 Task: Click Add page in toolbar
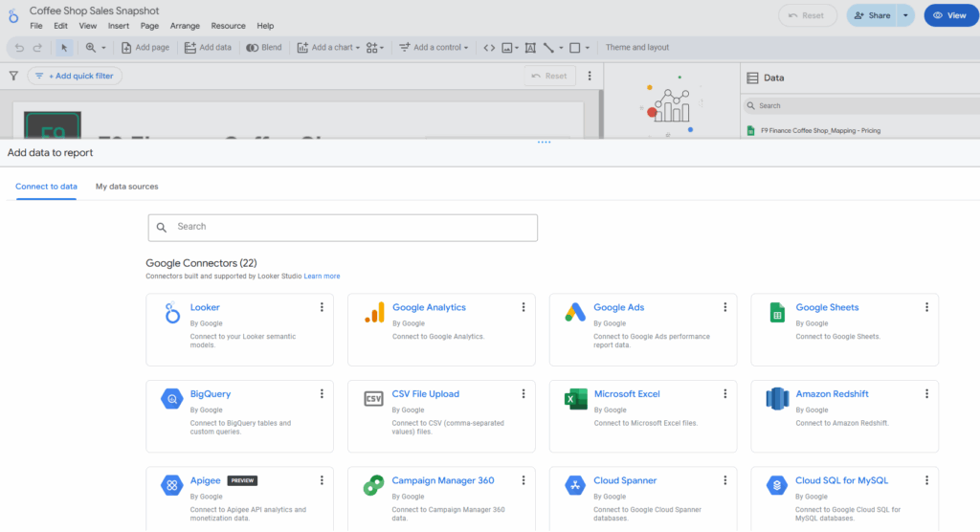[145, 48]
